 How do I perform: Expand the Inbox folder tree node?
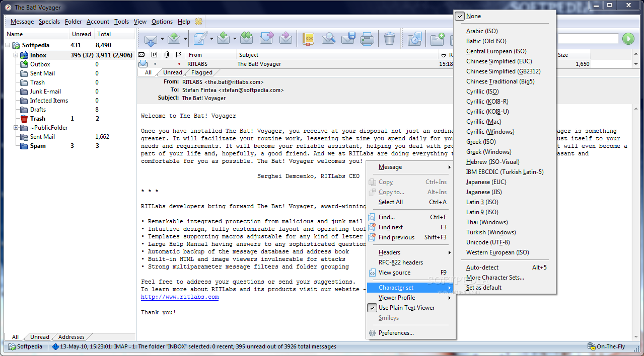16,55
